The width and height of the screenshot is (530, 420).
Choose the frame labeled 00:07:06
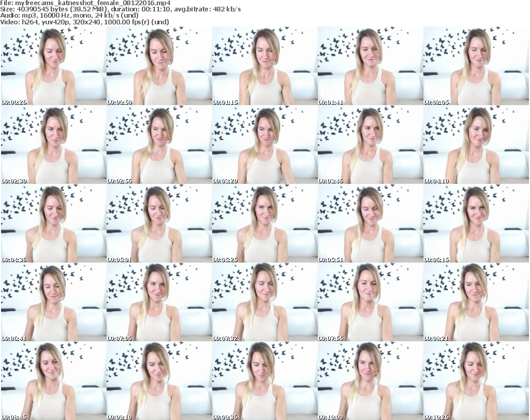tap(159, 302)
